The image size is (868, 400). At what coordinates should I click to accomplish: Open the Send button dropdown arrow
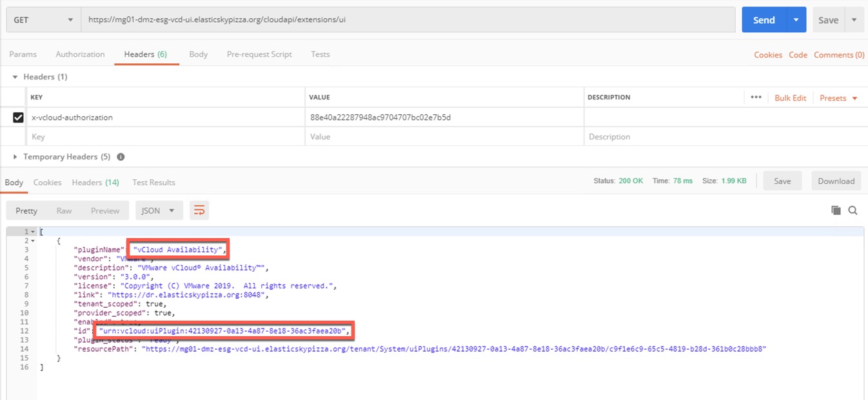click(796, 20)
